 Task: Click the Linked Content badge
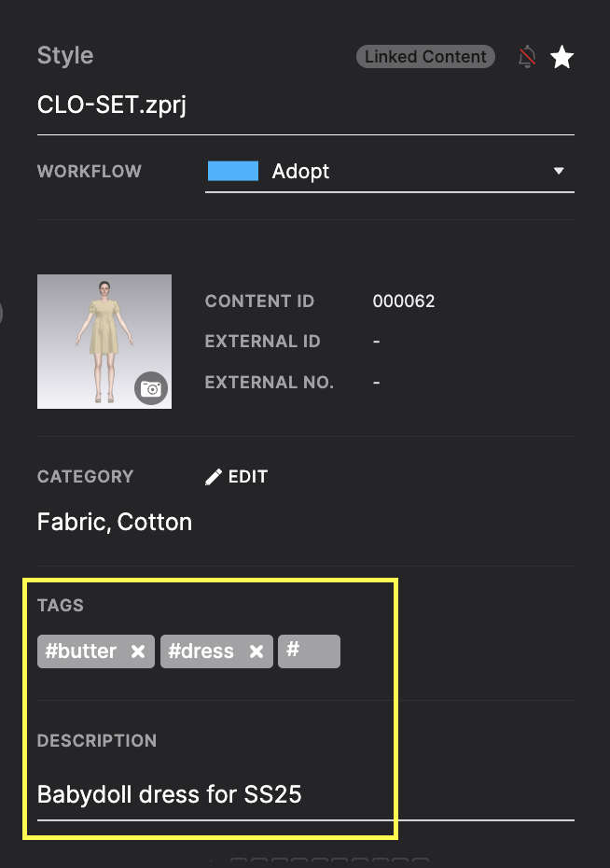pos(425,56)
